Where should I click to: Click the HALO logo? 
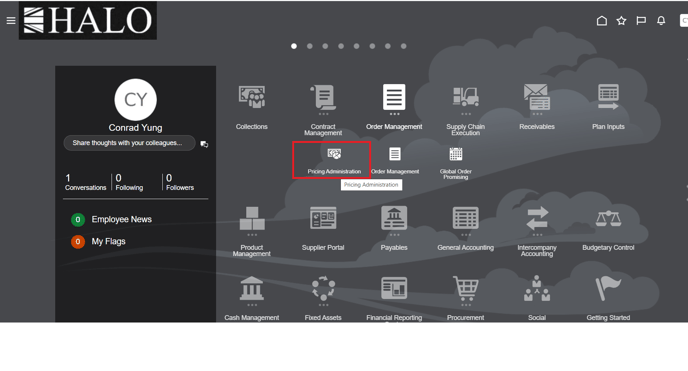pos(88,20)
